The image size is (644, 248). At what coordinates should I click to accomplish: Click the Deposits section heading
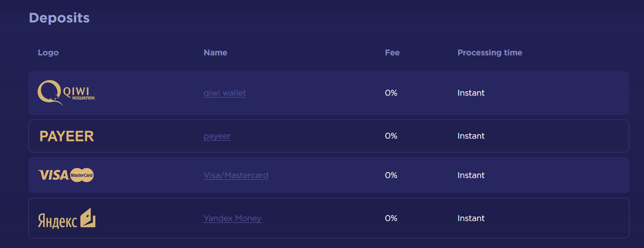59,18
